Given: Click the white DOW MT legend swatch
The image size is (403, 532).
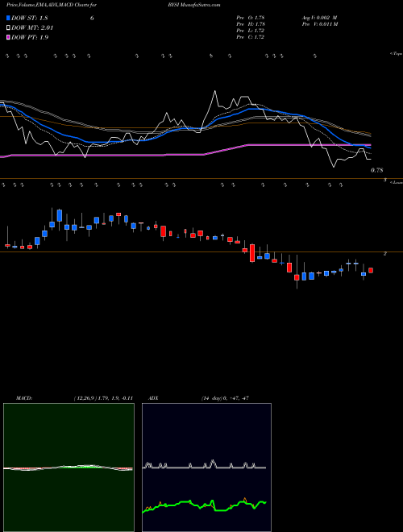Looking at the screenshot, I should [x=8, y=28].
